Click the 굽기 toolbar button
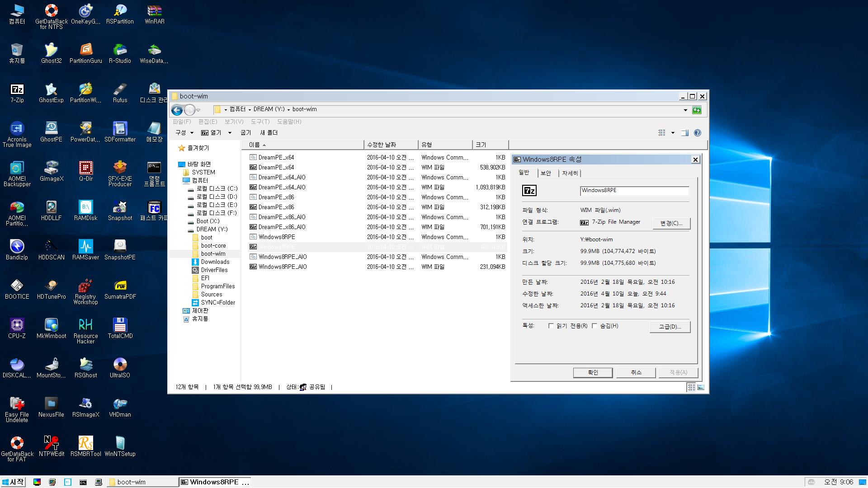868x488 pixels. (246, 133)
